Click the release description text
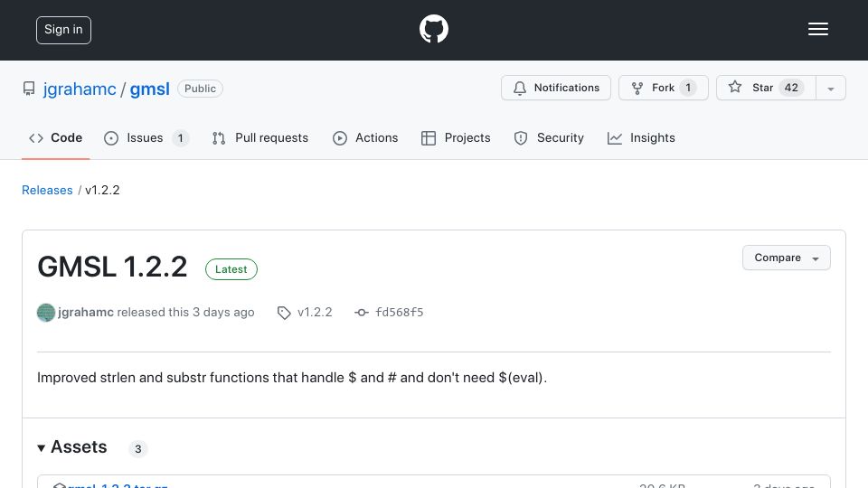The height and width of the screenshot is (488, 868). (292, 378)
